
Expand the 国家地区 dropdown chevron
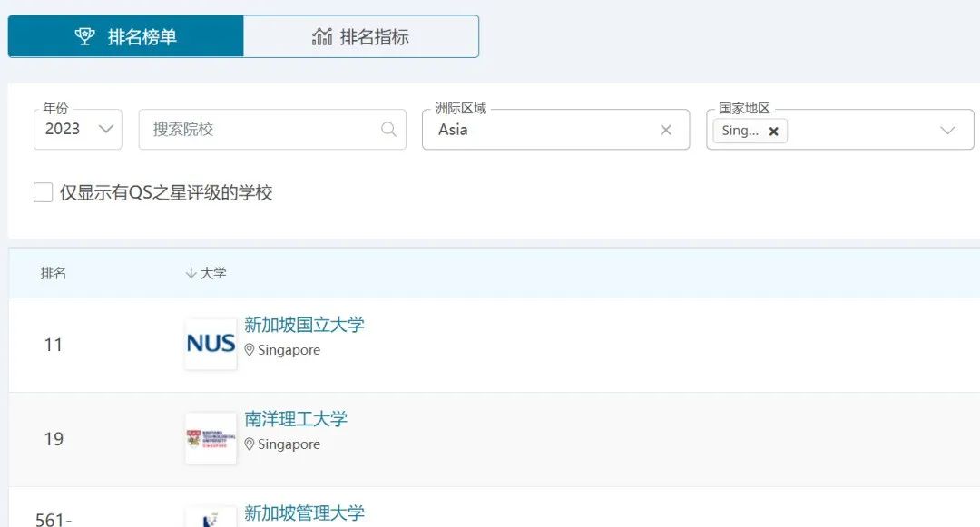947,130
